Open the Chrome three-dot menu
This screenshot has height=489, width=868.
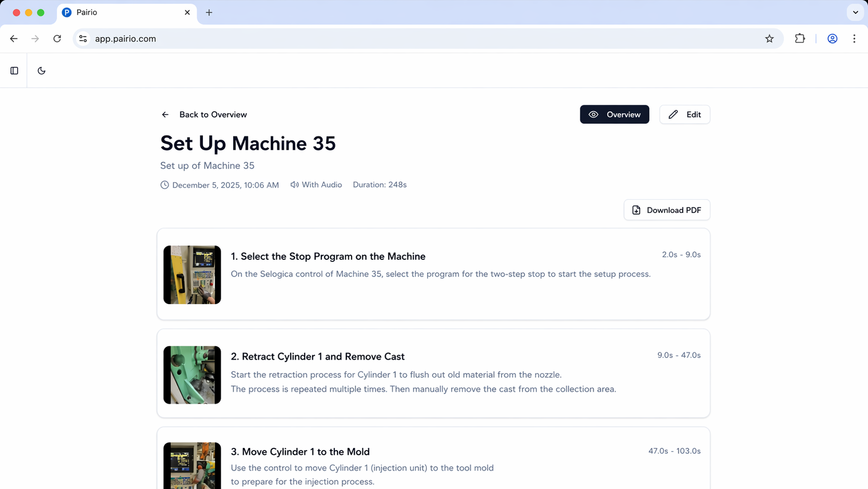pyautogui.click(x=854, y=38)
